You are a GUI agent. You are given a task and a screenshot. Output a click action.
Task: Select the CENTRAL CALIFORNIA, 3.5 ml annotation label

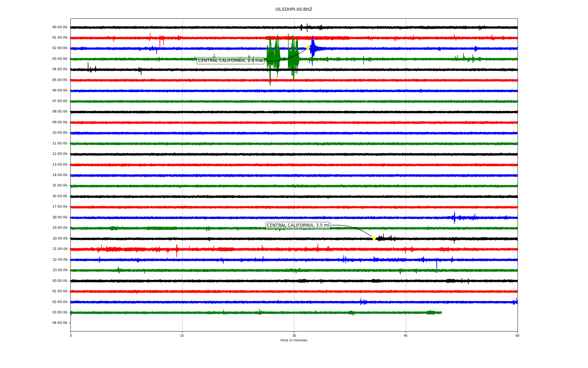tap(298, 225)
